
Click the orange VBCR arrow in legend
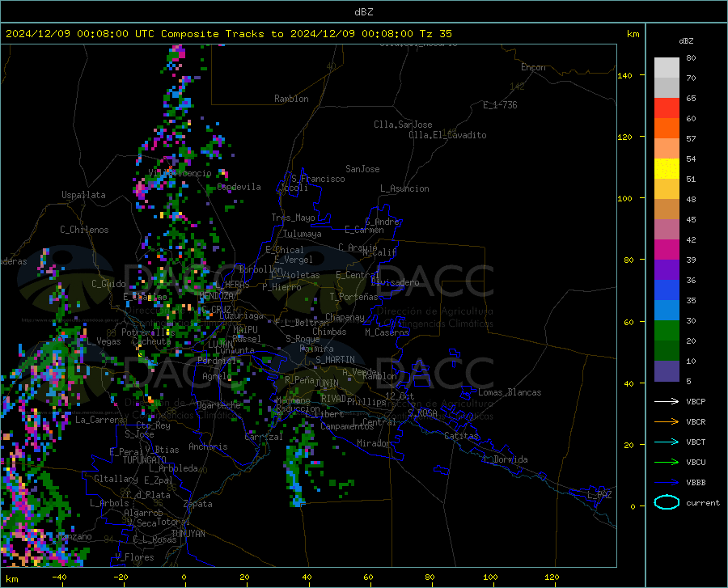667,422
